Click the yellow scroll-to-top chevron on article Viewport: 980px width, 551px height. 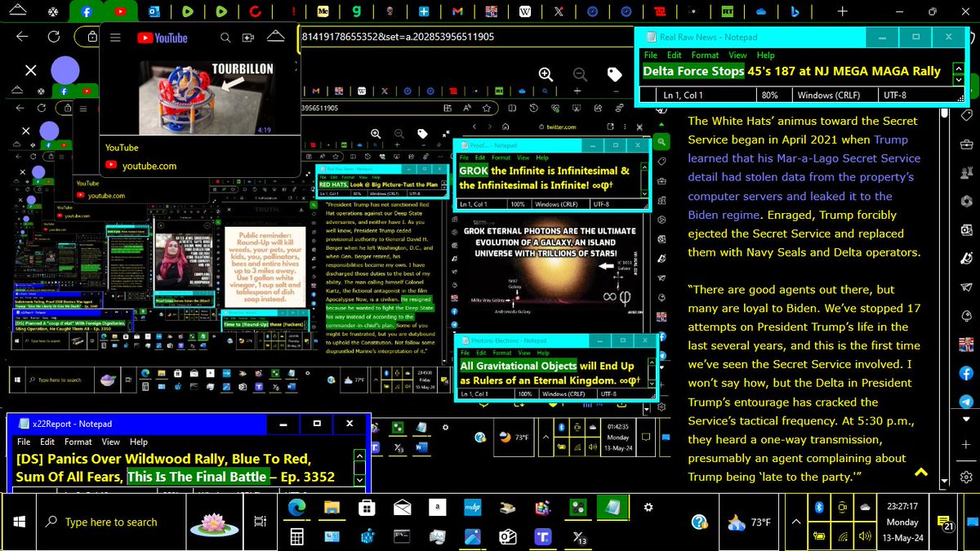point(920,472)
